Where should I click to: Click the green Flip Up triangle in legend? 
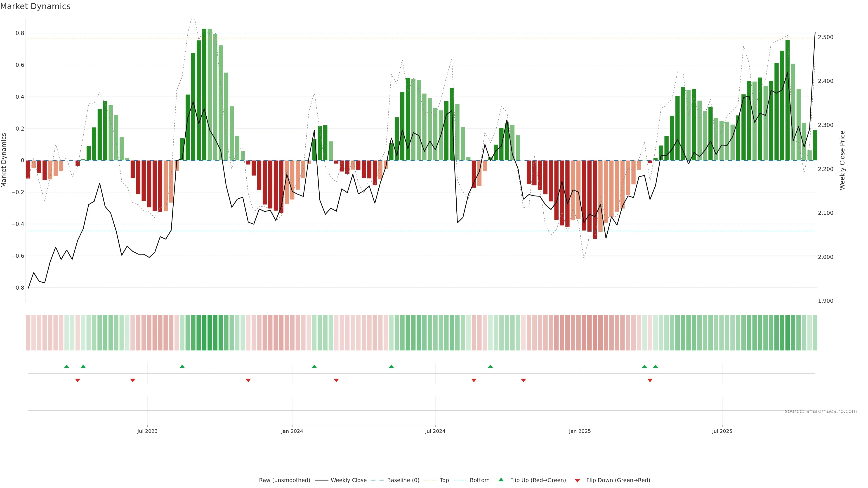[501, 480]
